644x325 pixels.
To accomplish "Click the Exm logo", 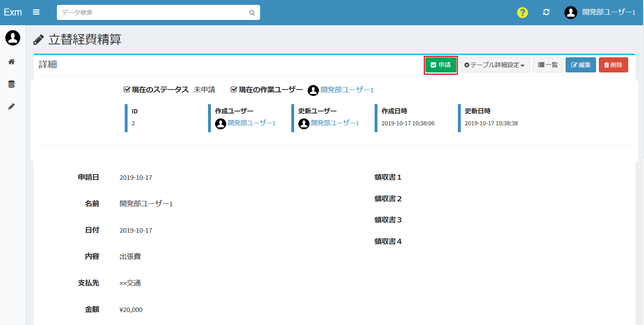I will point(13,12).
